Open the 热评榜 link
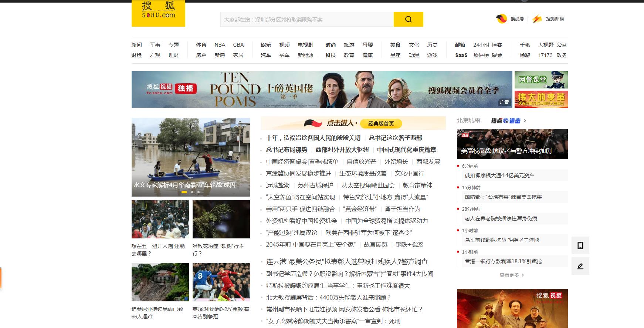The image size is (644, 328). [x=481, y=55]
